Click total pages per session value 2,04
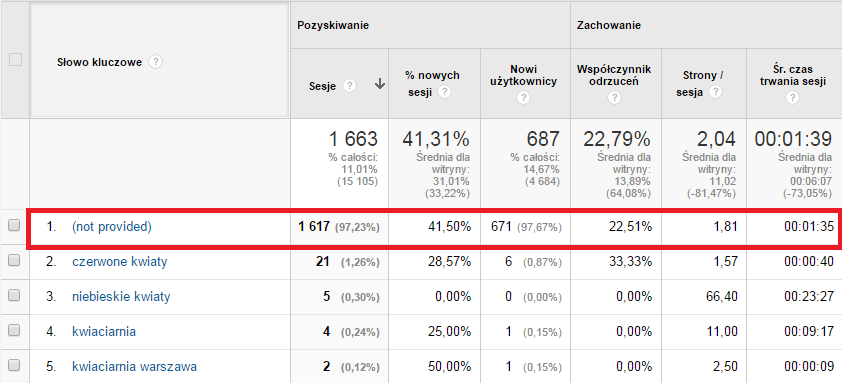The width and height of the screenshot is (842, 383). tap(717, 140)
